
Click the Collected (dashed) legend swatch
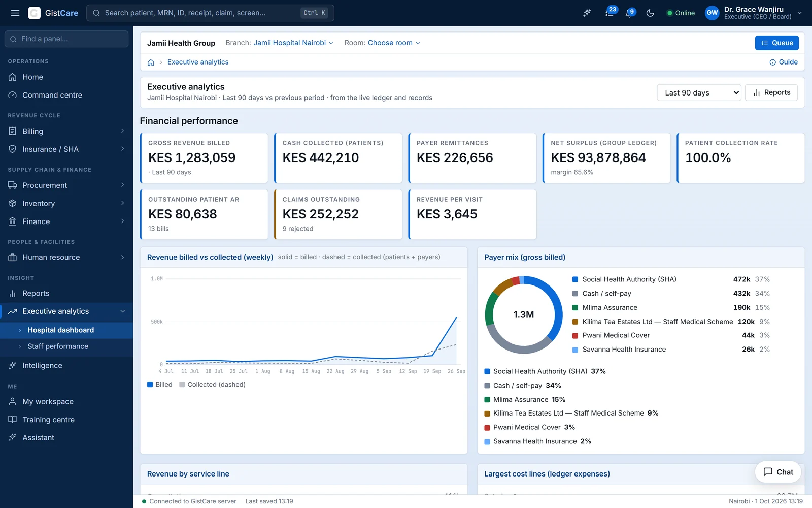click(x=182, y=385)
